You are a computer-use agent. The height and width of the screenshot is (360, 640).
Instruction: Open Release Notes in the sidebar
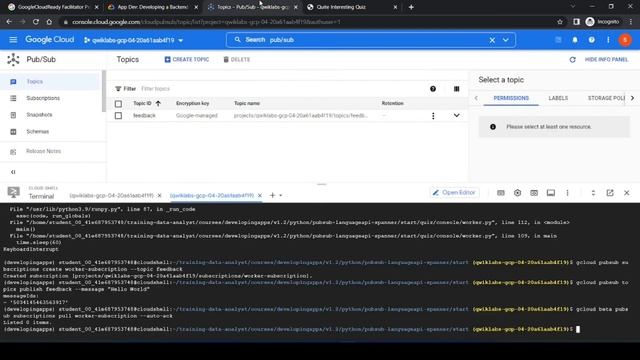click(x=43, y=151)
